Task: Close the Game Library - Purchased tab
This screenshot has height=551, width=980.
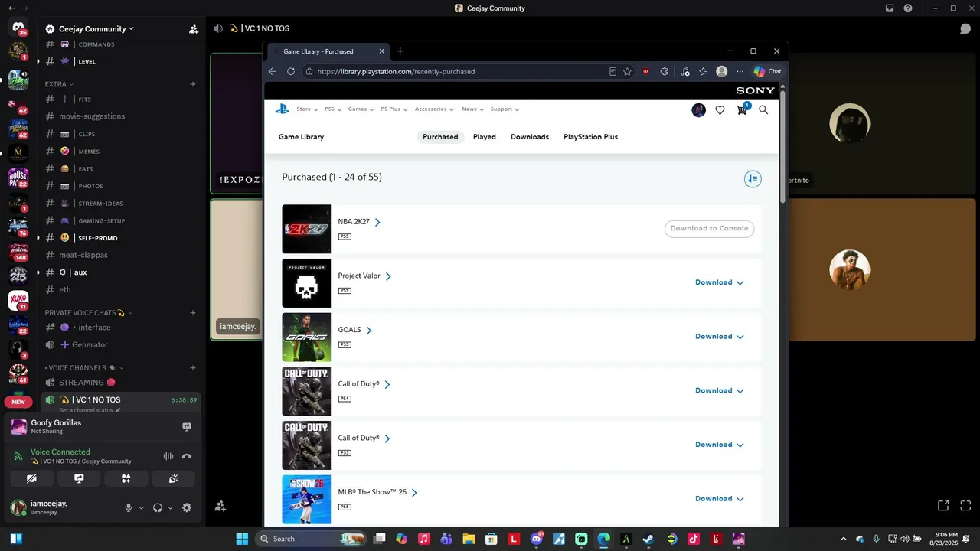Action: 382,51
